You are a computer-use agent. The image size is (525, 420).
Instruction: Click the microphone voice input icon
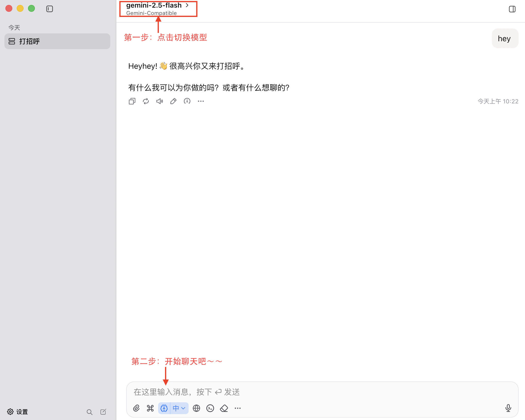point(508,408)
